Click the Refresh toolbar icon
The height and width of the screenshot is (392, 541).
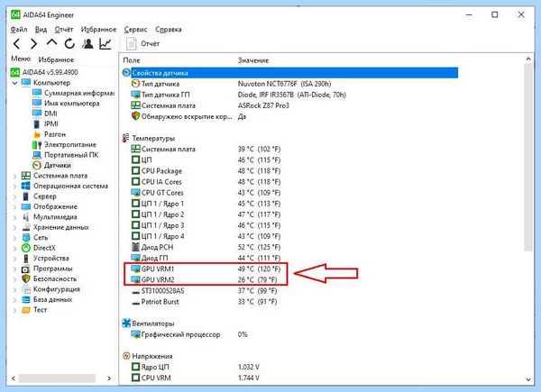69,43
